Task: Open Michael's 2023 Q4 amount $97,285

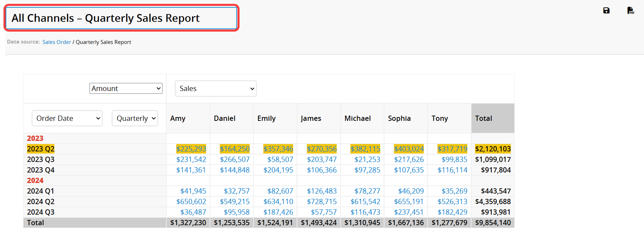Action: tap(367, 170)
